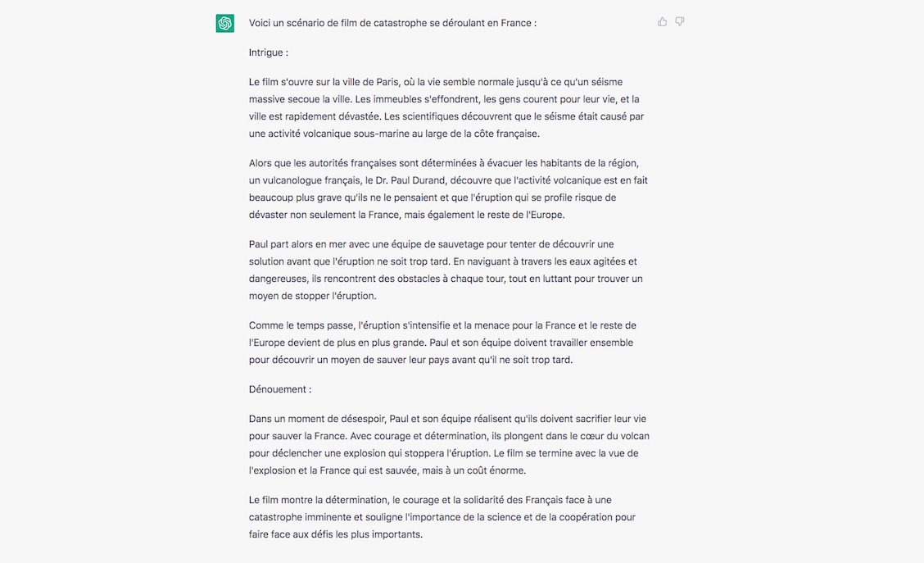Click the thumbs up feedback icon
The image size is (924, 563).
663,22
